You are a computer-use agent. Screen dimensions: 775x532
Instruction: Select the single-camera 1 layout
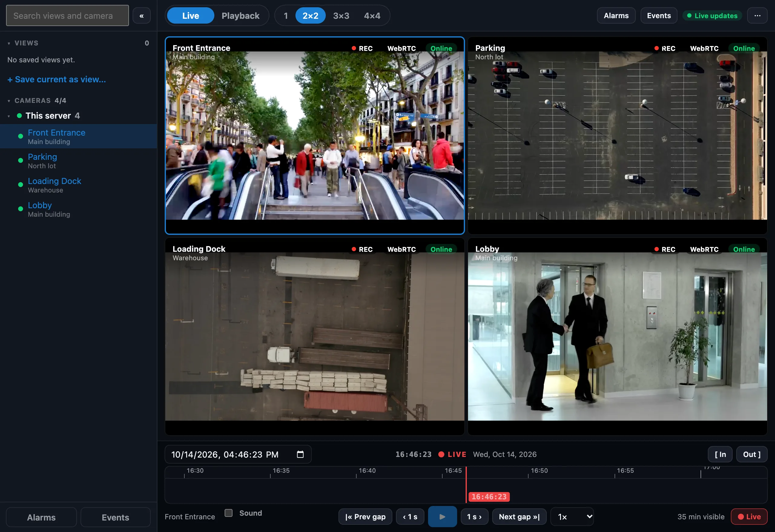(286, 16)
